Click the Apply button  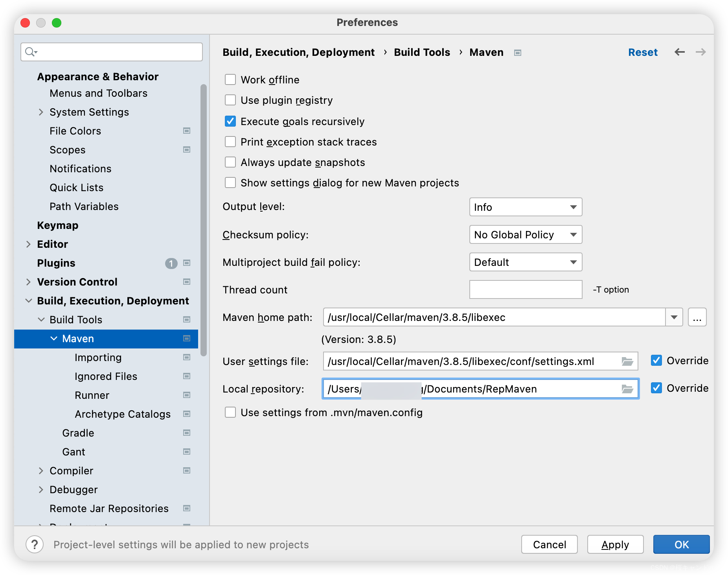[615, 544]
